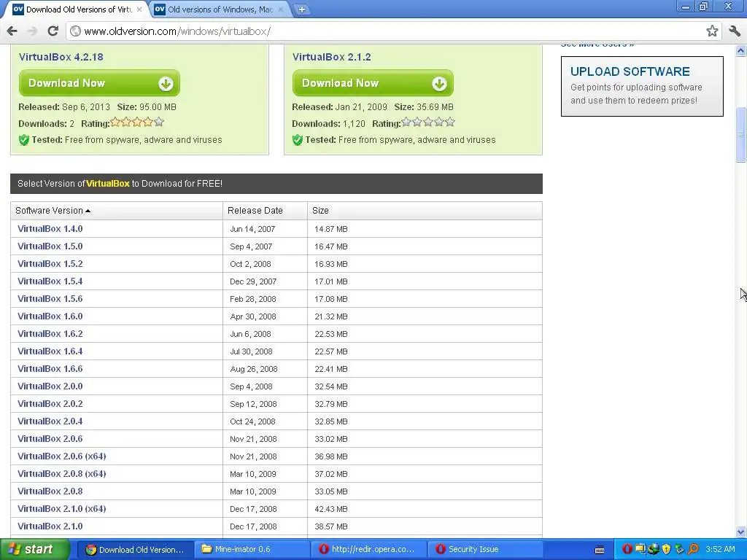Switch to the 'Old versions of Windows, Mac' tab
747x560 pixels.
pyautogui.click(x=219, y=9)
